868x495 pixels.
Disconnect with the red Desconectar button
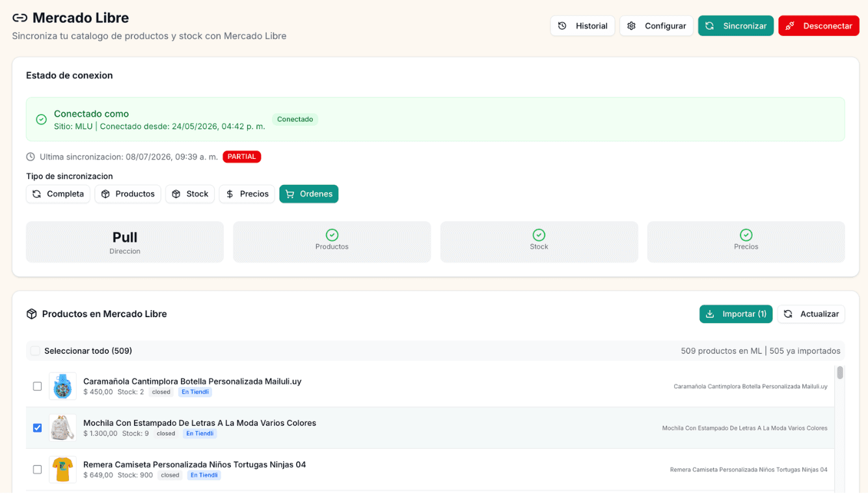(819, 26)
